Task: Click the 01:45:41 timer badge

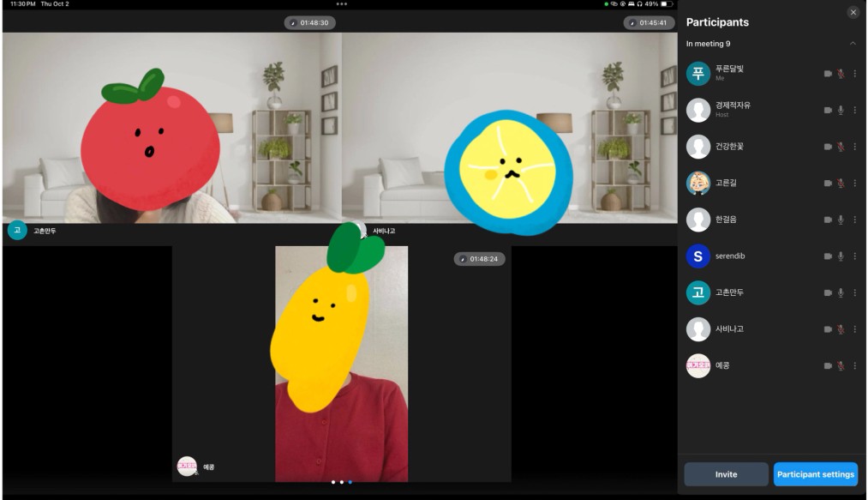Action: coord(649,22)
